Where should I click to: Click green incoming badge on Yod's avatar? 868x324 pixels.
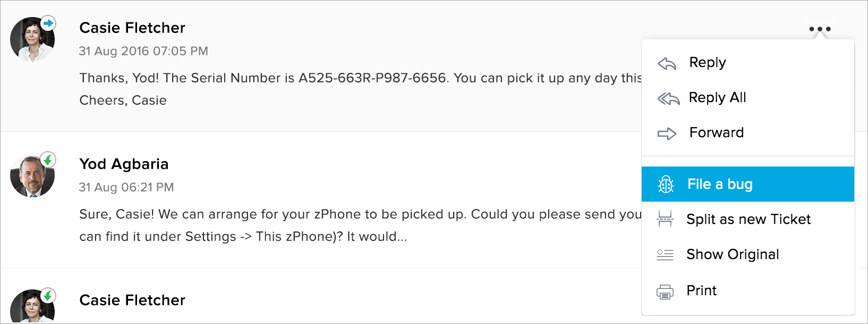[x=48, y=159]
